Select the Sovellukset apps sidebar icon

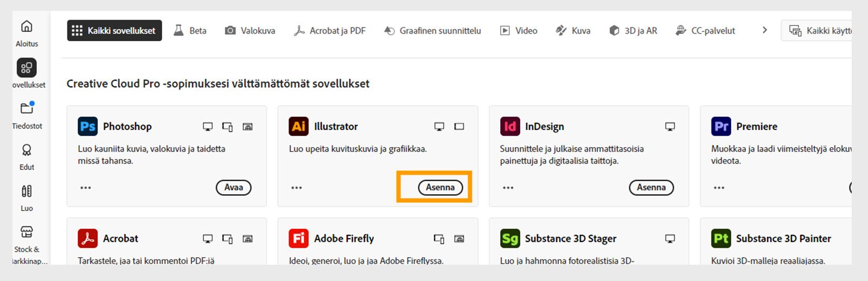pyautogui.click(x=27, y=67)
